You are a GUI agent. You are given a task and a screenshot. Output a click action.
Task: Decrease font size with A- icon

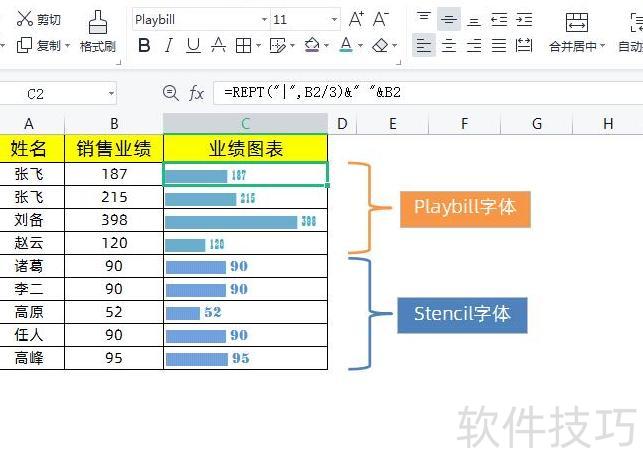click(381, 19)
